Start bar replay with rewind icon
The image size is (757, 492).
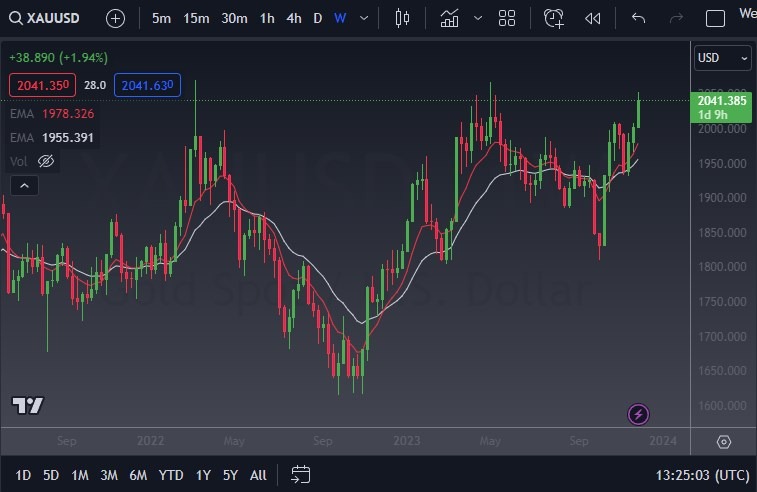click(x=592, y=18)
